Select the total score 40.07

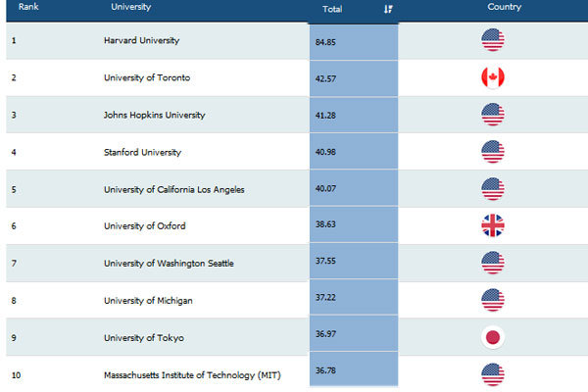tap(325, 188)
